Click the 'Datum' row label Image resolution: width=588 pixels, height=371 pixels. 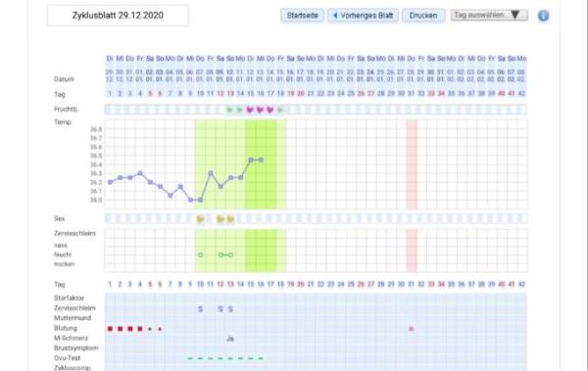[x=64, y=79]
